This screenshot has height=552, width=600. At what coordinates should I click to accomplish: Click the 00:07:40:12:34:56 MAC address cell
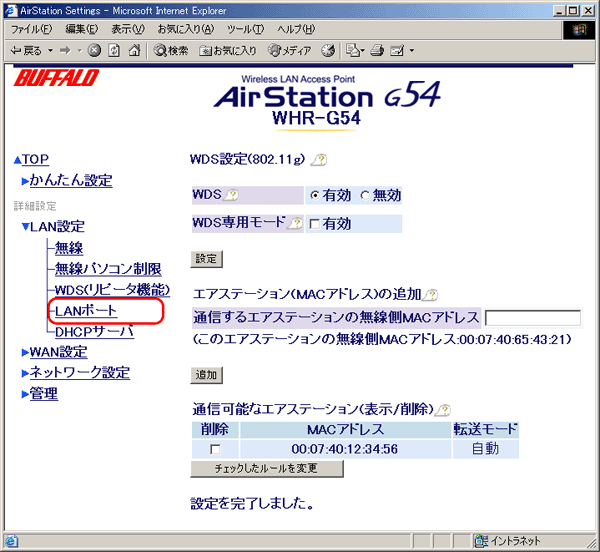pos(345,449)
